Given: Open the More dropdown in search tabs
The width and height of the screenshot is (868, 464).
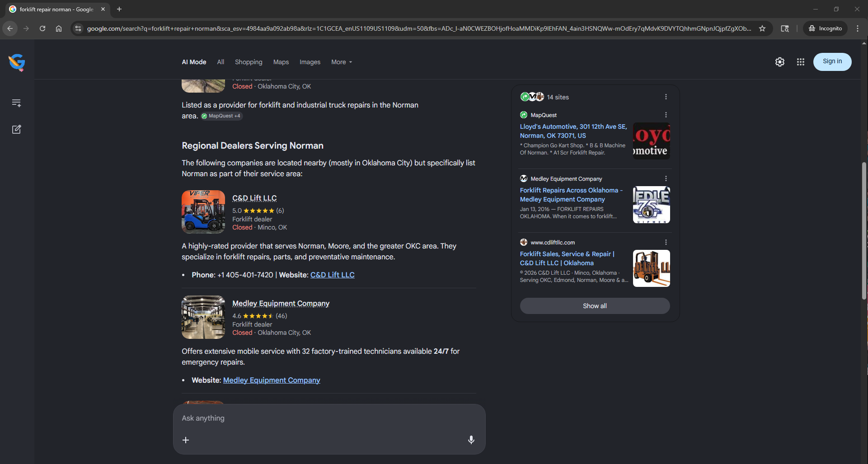Looking at the screenshot, I should (x=342, y=62).
